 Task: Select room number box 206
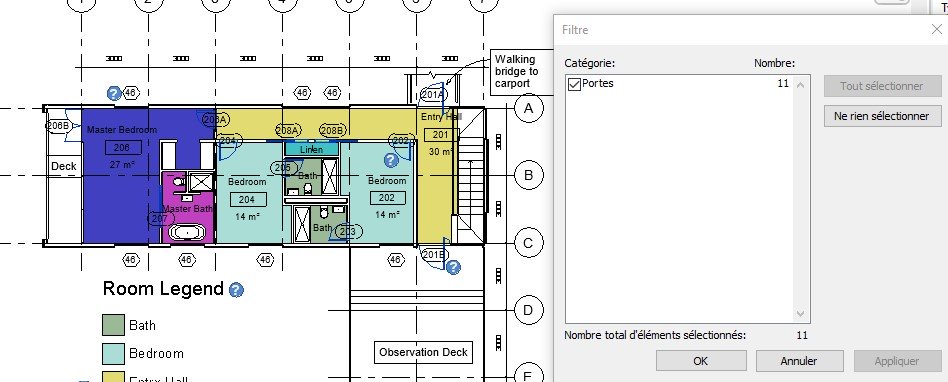tap(123, 147)
